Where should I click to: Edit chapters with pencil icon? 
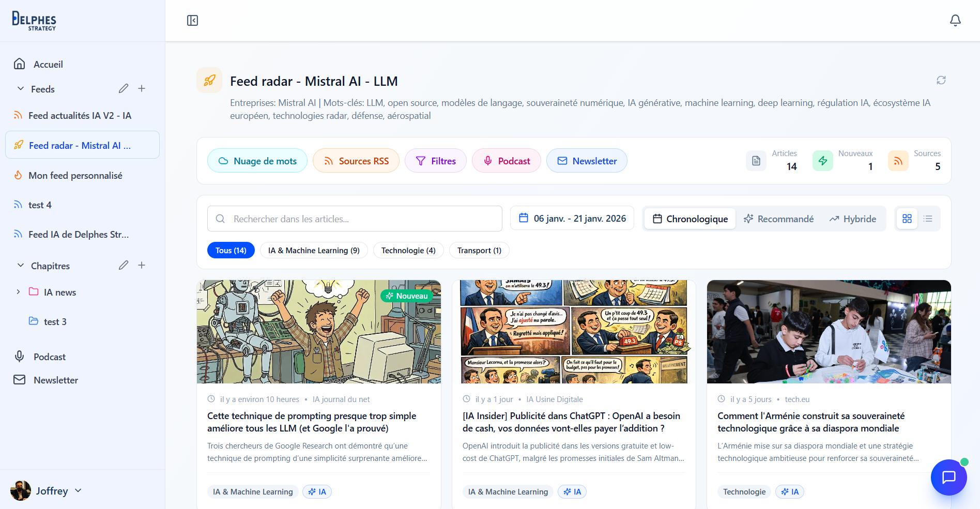click(123, 265)
